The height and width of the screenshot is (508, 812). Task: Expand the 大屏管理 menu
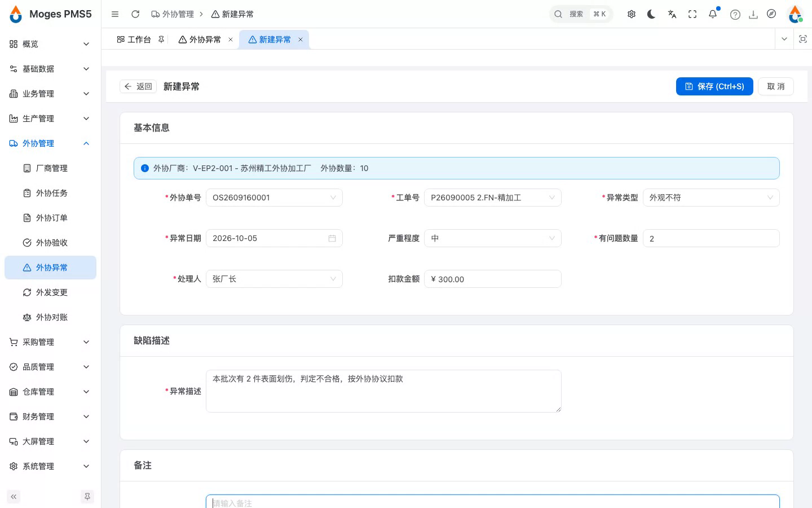click(x=50, y=441)
